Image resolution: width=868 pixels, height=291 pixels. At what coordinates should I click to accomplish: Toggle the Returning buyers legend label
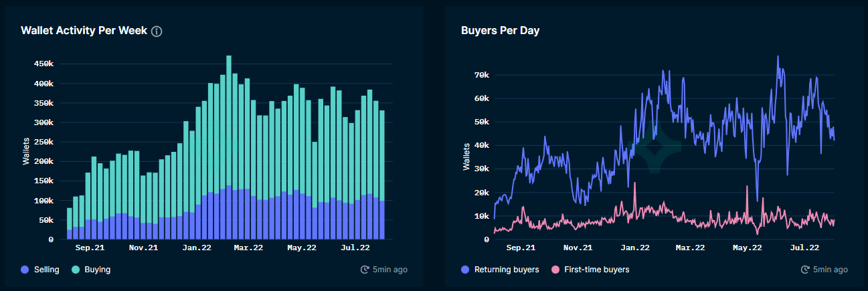(507, 270)
